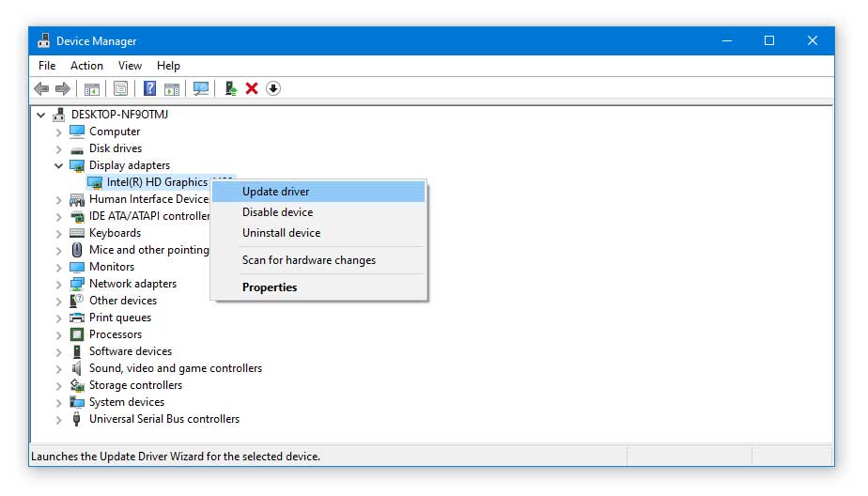Collapse the DESKTOP-NF9OTMJ root node
This screenshot has width=868, height=496.
[x=41, y=116]
